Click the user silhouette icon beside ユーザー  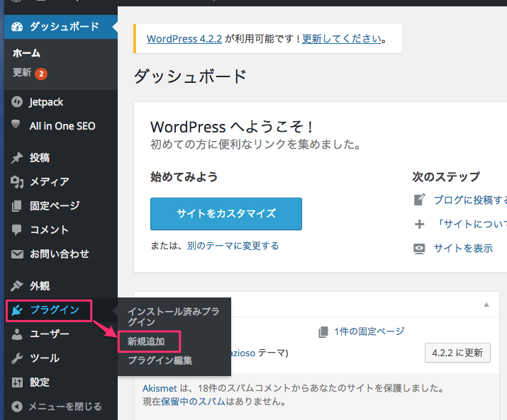click(17, 334)
